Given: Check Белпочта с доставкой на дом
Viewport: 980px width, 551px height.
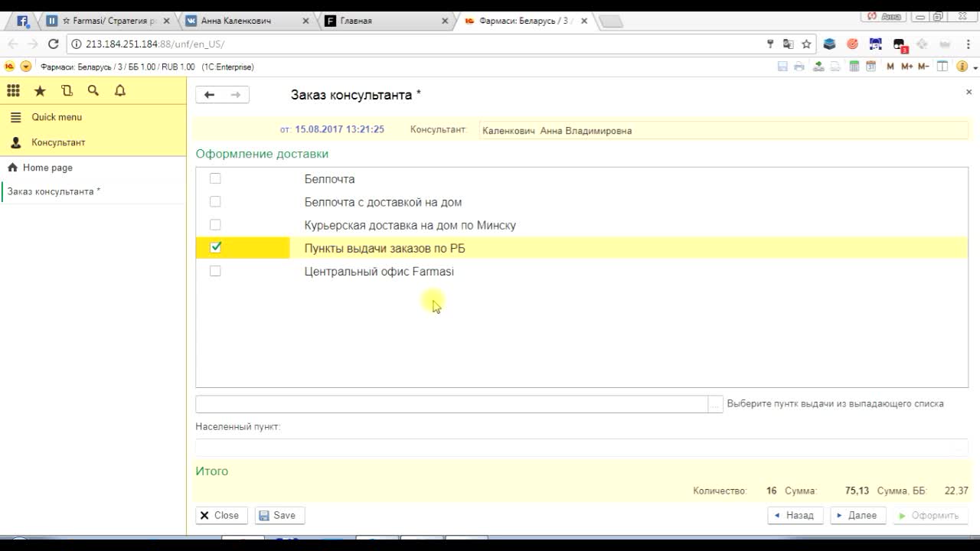Looking at the screenshot, I should (x=215, y=202).
